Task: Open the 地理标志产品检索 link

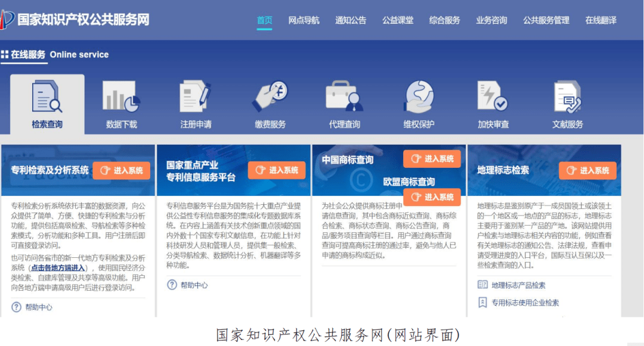Action: (x=518, y=285)
